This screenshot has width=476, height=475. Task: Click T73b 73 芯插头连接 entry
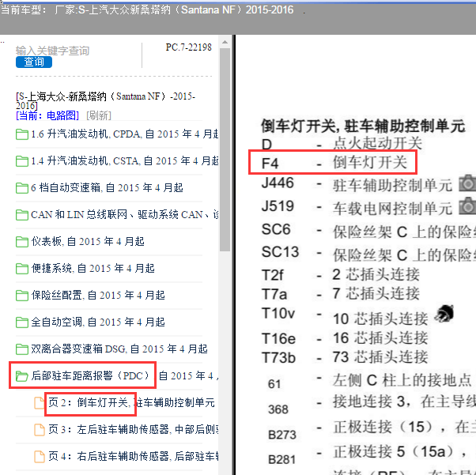coord(345,357)
